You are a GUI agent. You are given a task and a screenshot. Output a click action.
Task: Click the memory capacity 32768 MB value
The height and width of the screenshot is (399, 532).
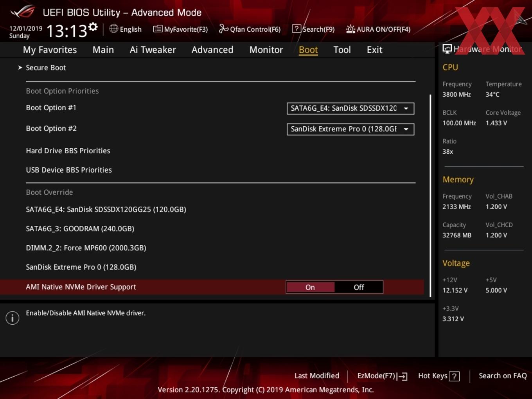click(x=457, y=235)
